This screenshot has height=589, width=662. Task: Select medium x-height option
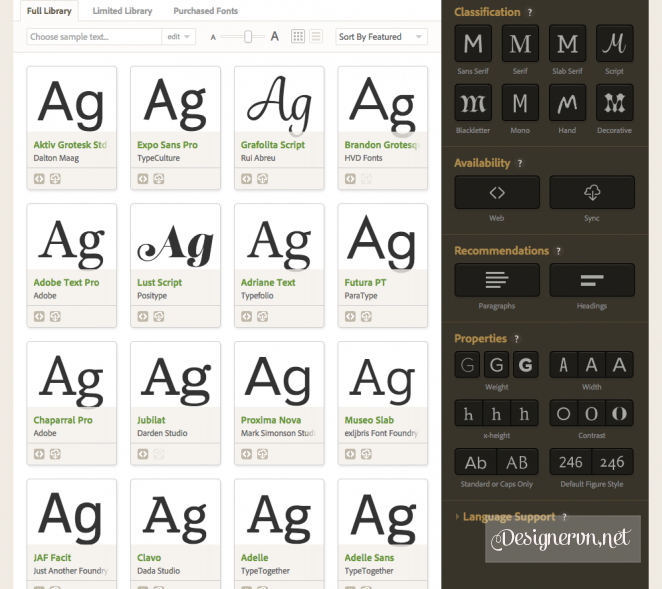pos(496,413)
